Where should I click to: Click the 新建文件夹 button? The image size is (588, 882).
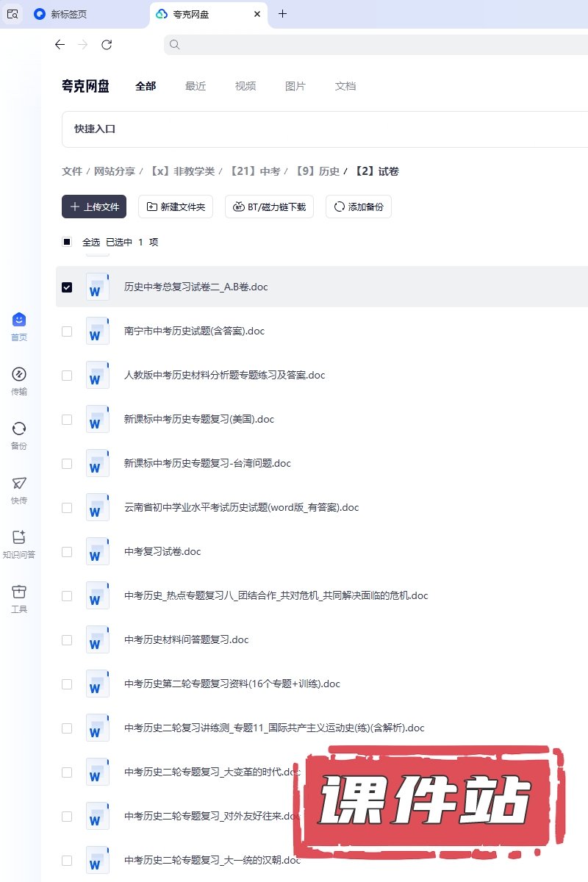(176, 207)
